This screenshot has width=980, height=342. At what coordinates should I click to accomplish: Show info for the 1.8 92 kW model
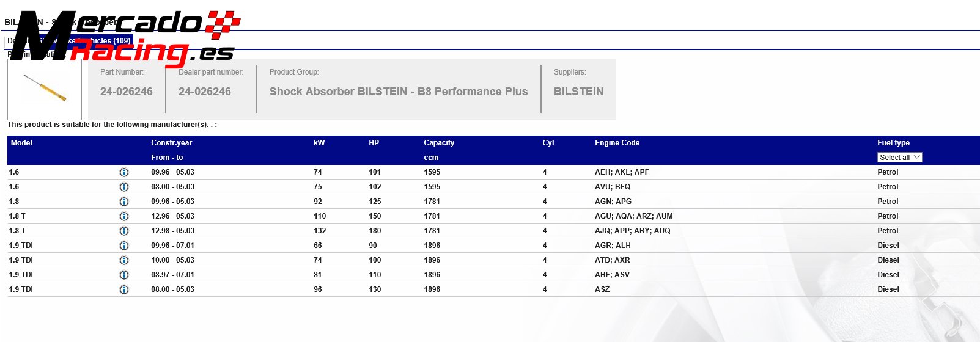tap(124, 202)
